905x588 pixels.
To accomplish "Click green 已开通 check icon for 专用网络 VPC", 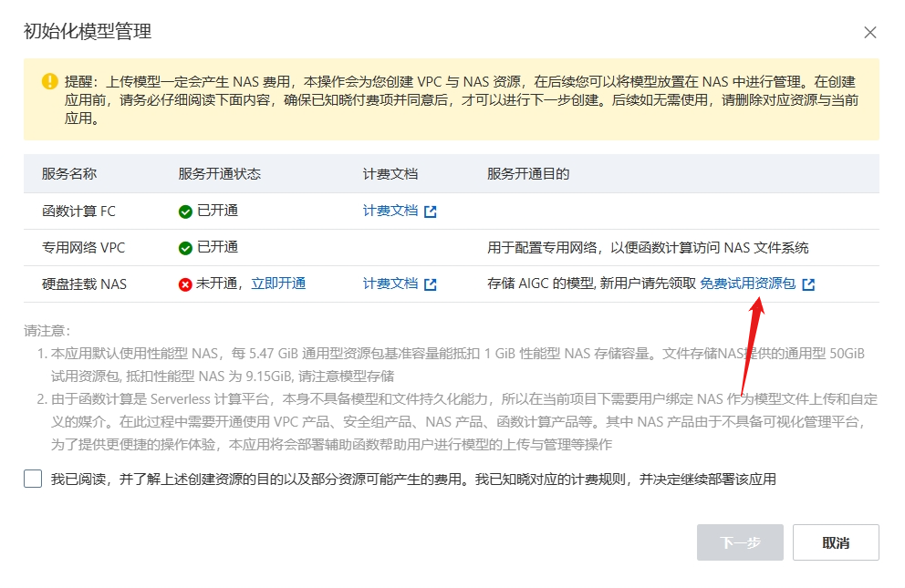I will pos(185,248).
